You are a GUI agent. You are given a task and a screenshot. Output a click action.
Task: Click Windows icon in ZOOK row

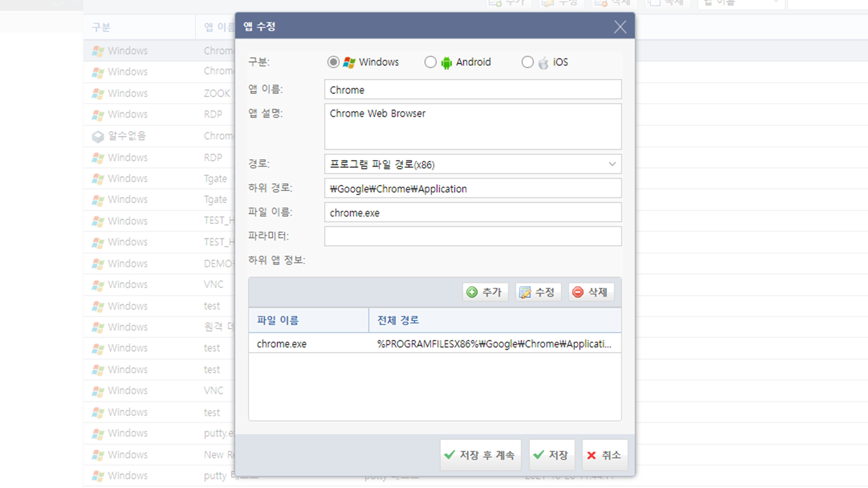(x=98, y=94)
